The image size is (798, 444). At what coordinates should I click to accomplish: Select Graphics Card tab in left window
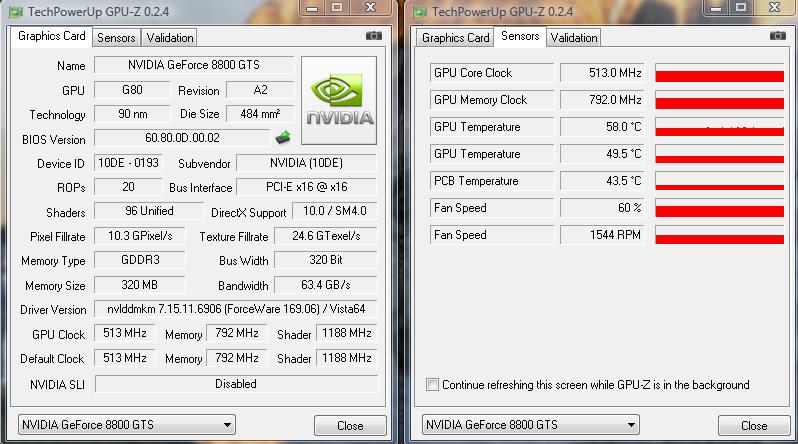(51, 36)
